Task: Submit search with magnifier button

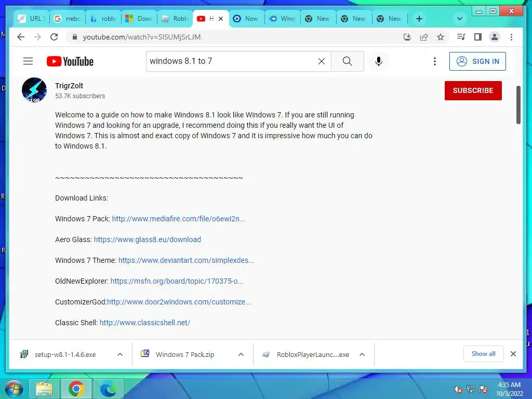Action: click(x=348, y=61)
